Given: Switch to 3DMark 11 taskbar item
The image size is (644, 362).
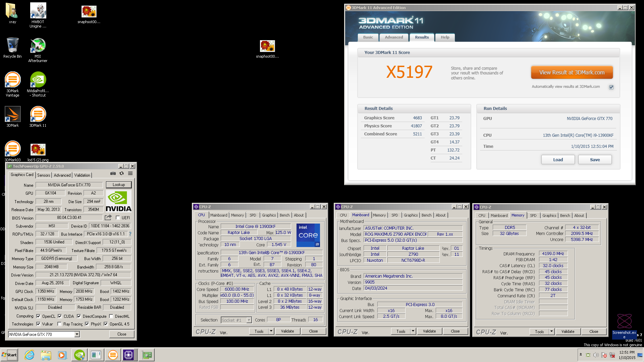Looking at the screenshot, I should [113, 355].
